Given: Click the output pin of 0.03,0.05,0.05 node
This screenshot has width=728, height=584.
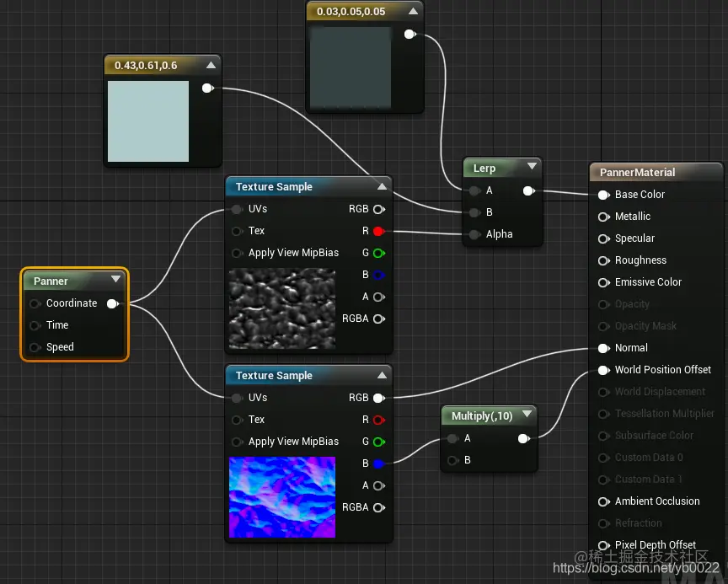Looking at the screenshot, I should click(x=410, y=34).
